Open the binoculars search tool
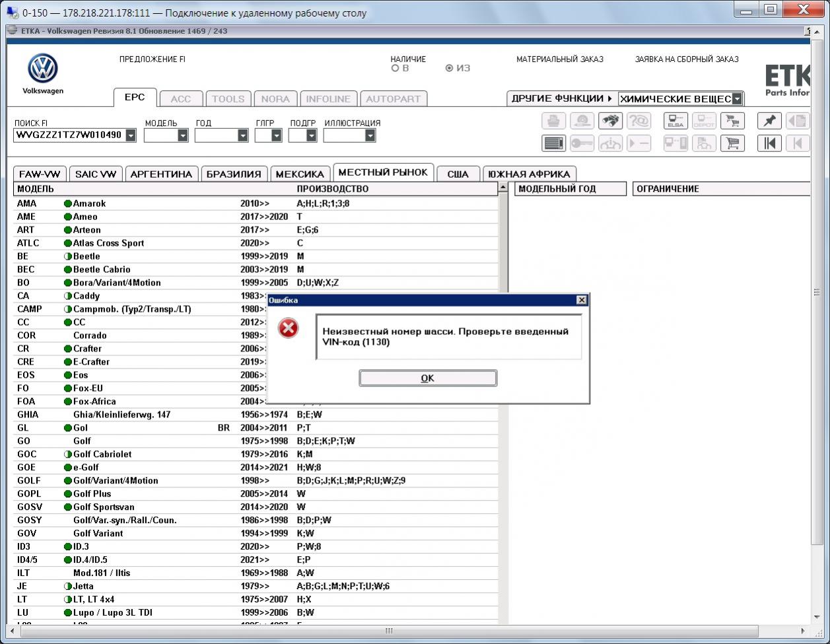 610,121
